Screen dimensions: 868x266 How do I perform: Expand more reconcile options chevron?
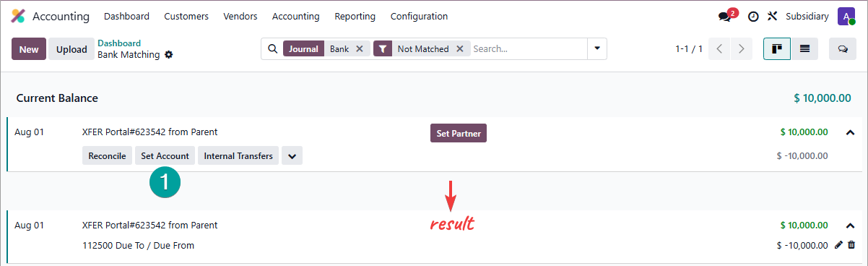click(292, 155)
